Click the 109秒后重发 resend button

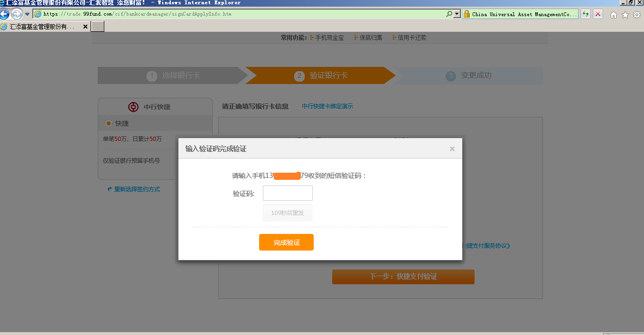[288, 213]
